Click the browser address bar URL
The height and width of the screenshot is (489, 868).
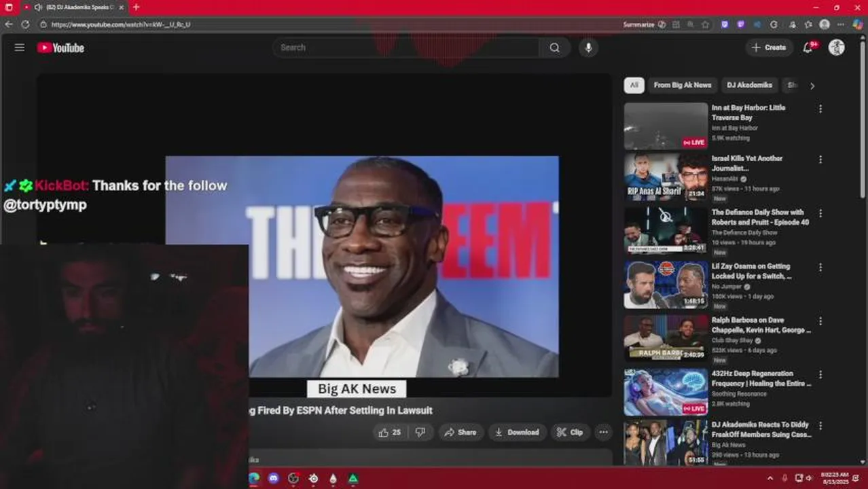(x=121, y=24)
